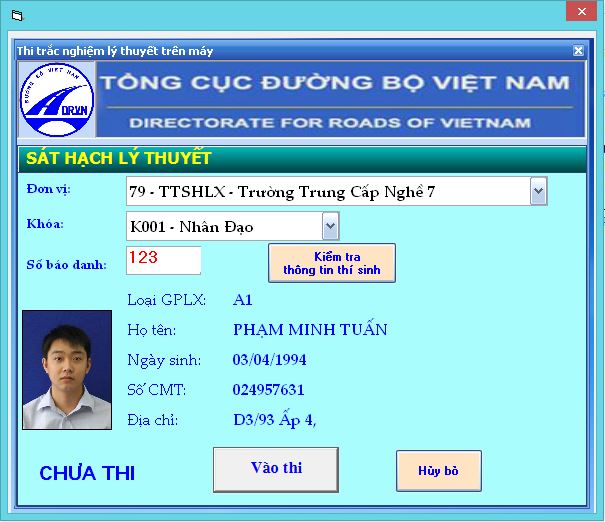Click the address 'D3/93 Ấp 4,'
The height and width of the screenshot is (522, 605).
click(x=275, y=419)
